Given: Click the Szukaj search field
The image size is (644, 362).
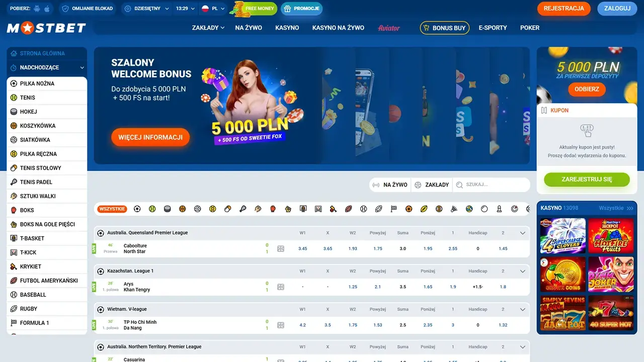Looking at the screenshot, I should click(492, 185).
